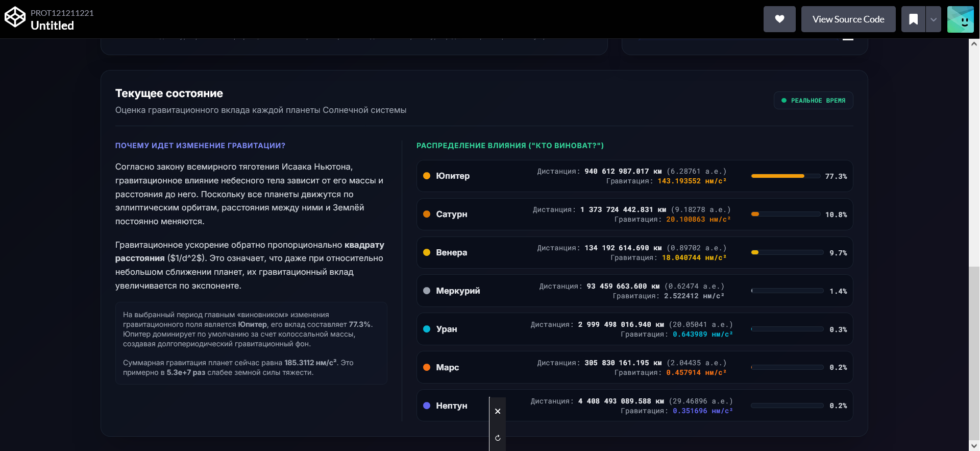This screenshot has height=451, width=980.
Task: Open View Source Code
Action: pos(848,19)
